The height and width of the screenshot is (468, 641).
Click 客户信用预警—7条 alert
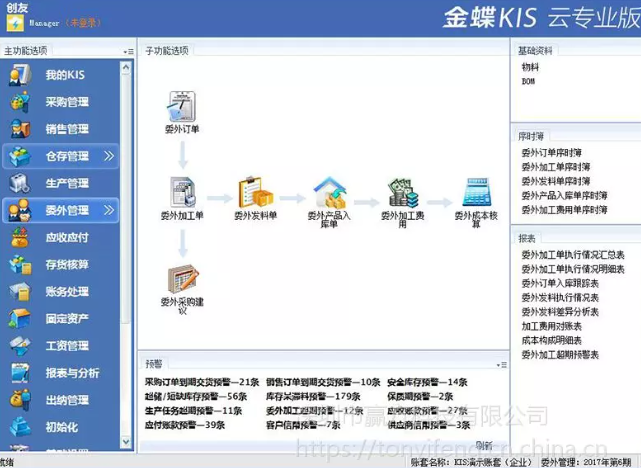pyautogui.click(x=303, y=425)
